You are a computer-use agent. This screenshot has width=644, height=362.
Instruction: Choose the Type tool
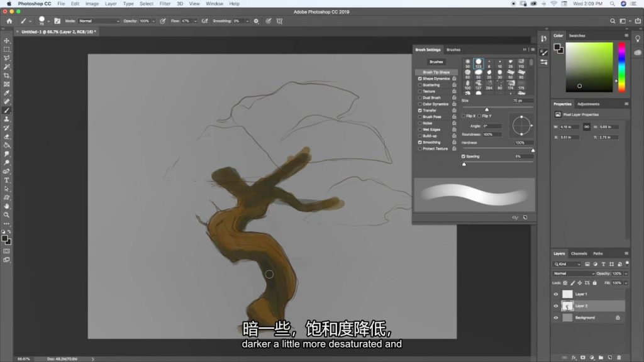[x=7, y=180]
